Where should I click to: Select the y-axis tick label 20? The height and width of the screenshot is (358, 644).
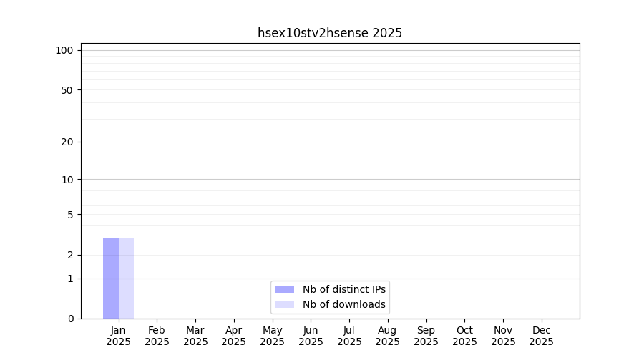pos(67,142)
